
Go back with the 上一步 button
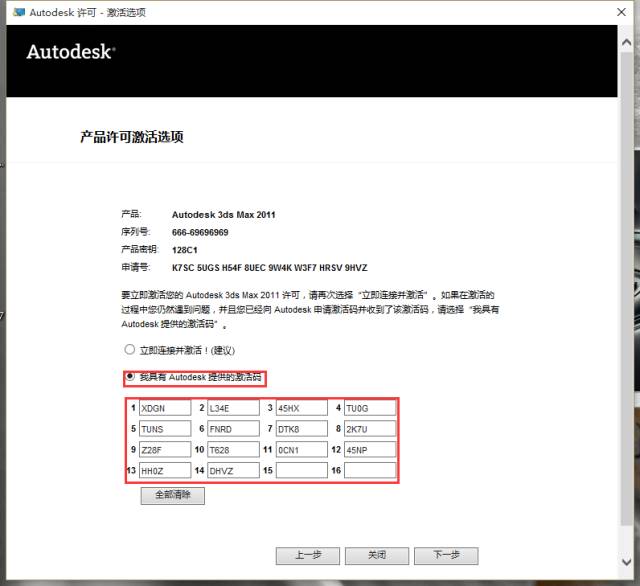[x=308, y=555]
